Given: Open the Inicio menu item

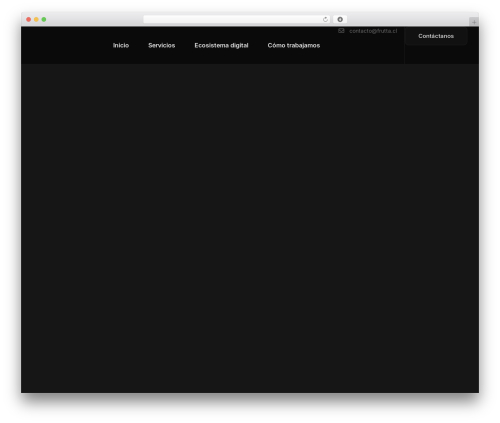Looking at the screenshot, I should (x=121, y=45).
